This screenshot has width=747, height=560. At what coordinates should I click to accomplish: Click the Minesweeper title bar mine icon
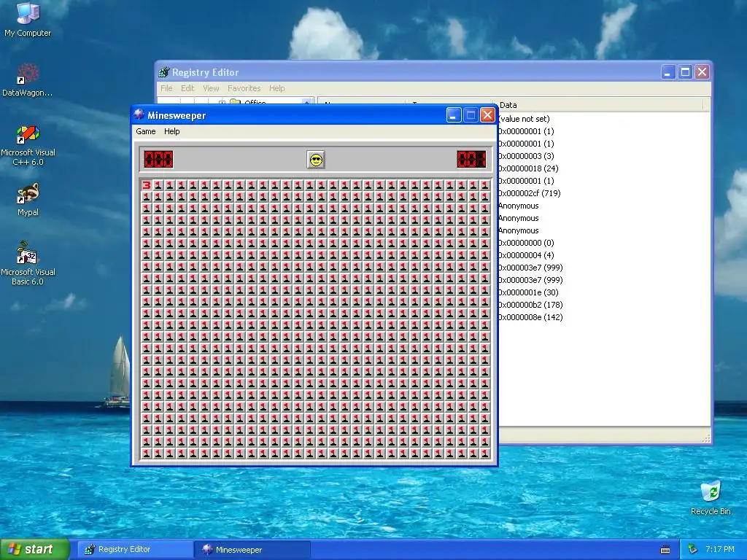(x=139, y=114)
